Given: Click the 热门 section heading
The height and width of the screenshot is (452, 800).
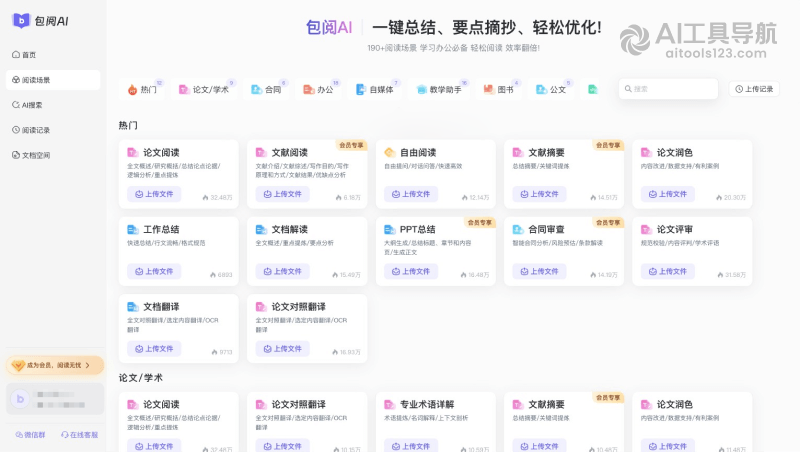Looking at the screenshot, I should pos(128,125).
